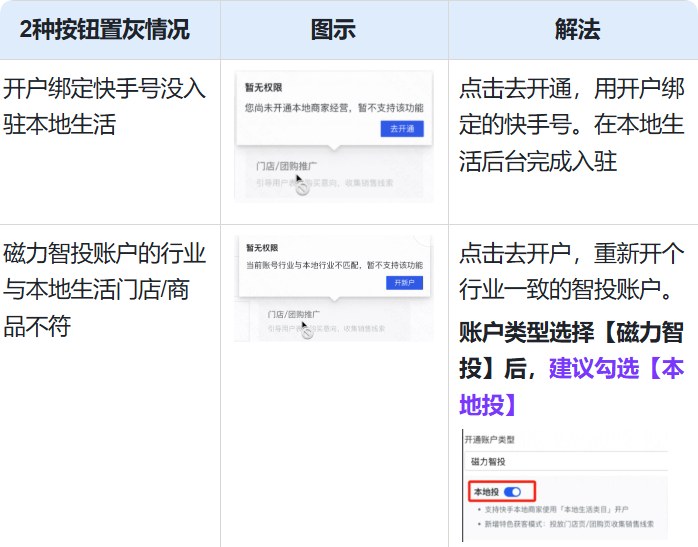Viewport: 698px width, 547px height.
Task: Click the first 图示 screenshot thumbnail
Action: click(x=334, y=136)
